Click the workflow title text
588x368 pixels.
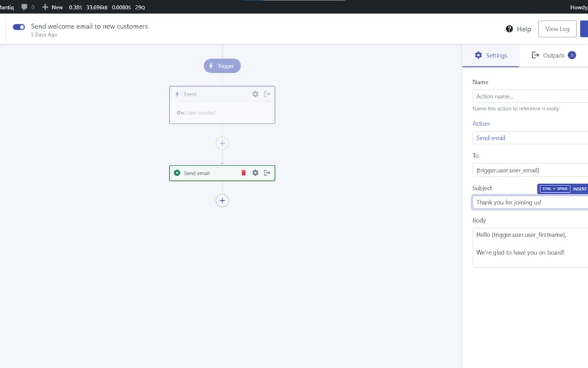coord(89,26)
